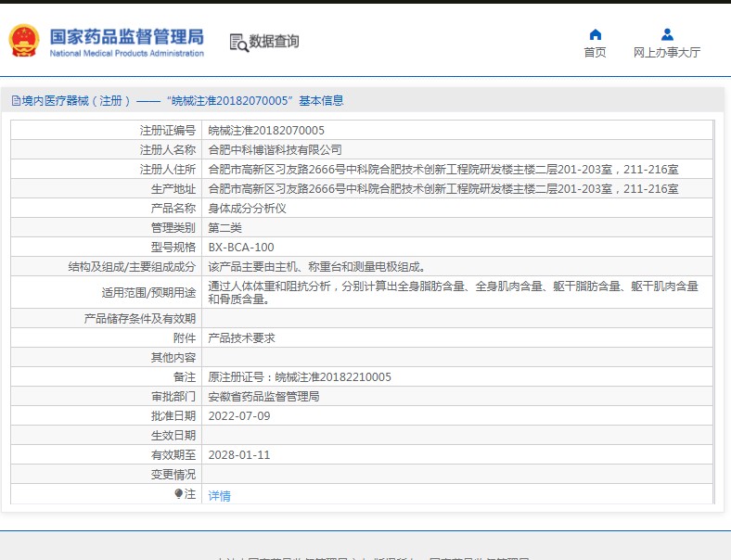Click 结构及组成/主要组成成分 label
The width and height of the screenshot is (731, 560).
(132, 267)
